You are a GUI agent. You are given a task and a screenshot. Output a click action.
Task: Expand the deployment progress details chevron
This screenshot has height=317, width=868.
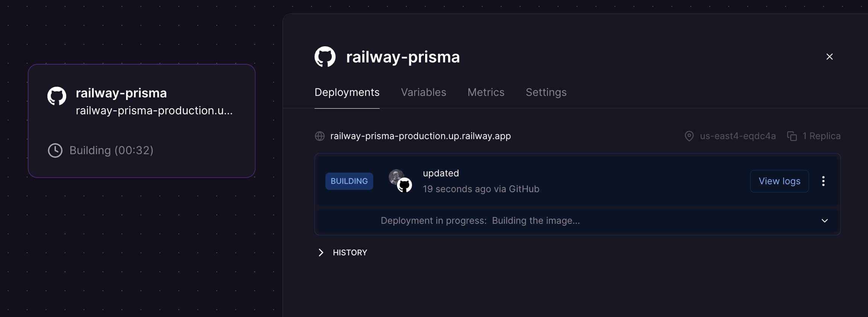[825, 221]
